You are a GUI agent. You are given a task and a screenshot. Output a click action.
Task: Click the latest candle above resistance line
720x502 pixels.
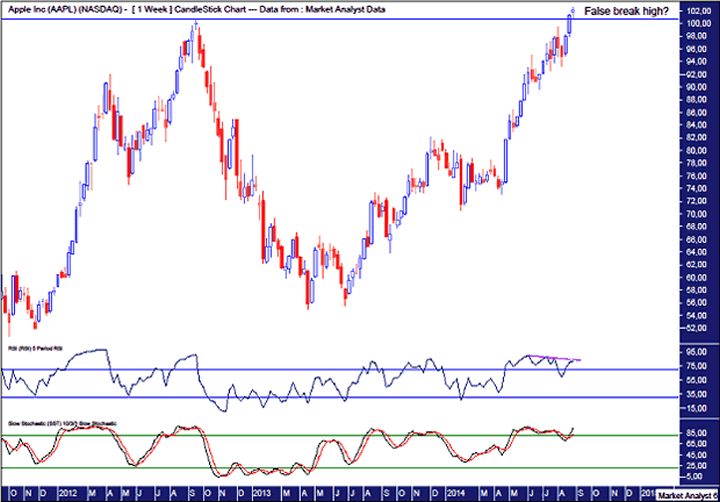(573, 11)
